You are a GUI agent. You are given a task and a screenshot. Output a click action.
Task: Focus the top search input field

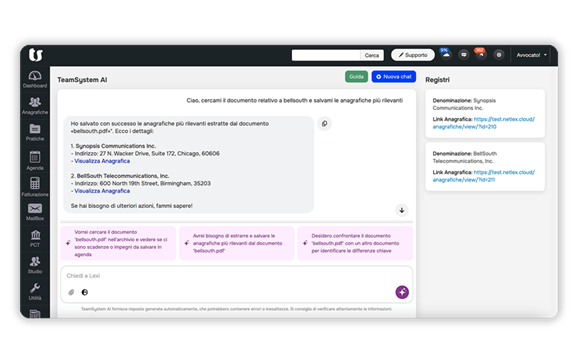(326, 55)
